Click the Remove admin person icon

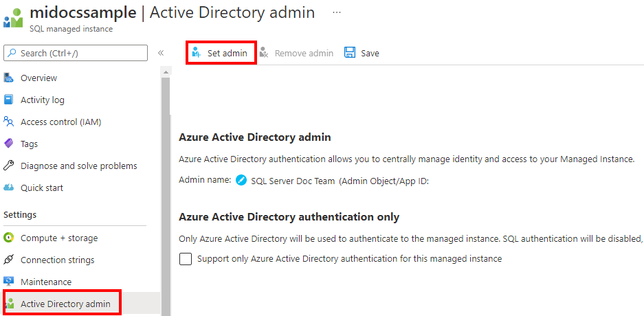tap(264, 52)
